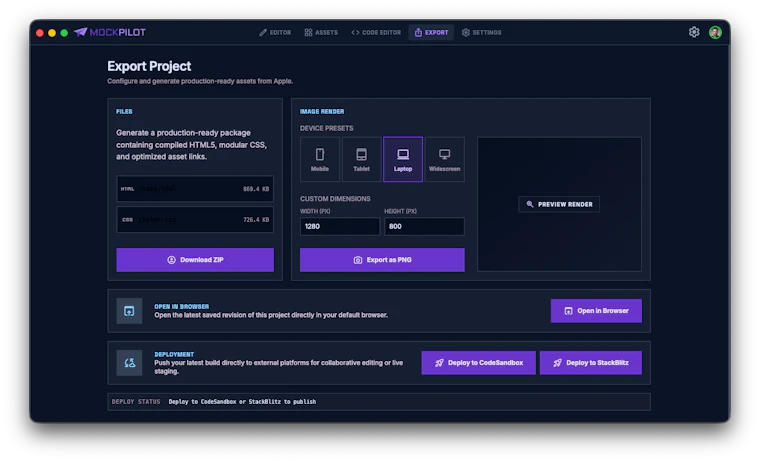Choose the Tablet device preset
The width and height of the screenshot is (760, 462).
(x=361, y=159)
